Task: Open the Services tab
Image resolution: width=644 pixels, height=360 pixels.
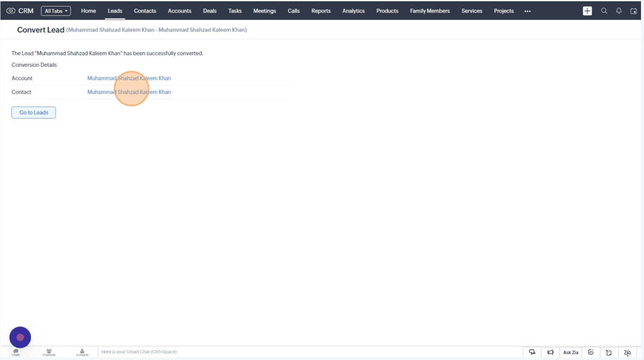Action: [x=472, y=11]
